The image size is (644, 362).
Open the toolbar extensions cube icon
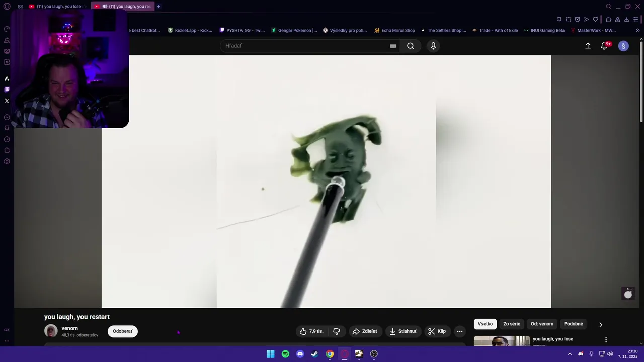pos(608,19)
